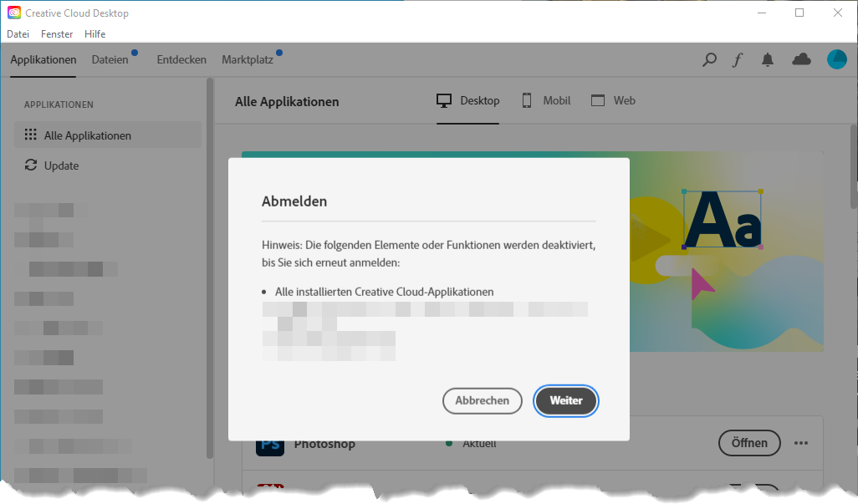Image resolution: width=858 pixels, height=504 pixels.
Task: Open the user profile avatar
Action: point(836,59)
